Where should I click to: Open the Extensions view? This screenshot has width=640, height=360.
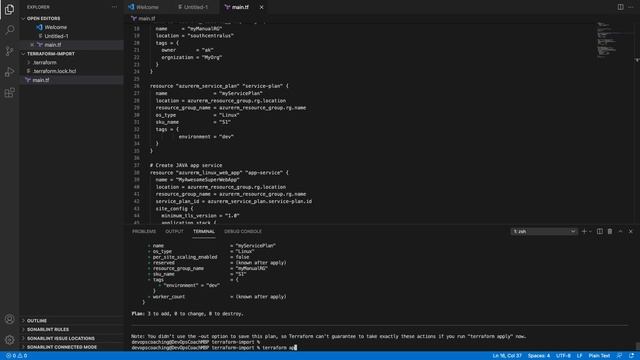(x=9, y=93)
